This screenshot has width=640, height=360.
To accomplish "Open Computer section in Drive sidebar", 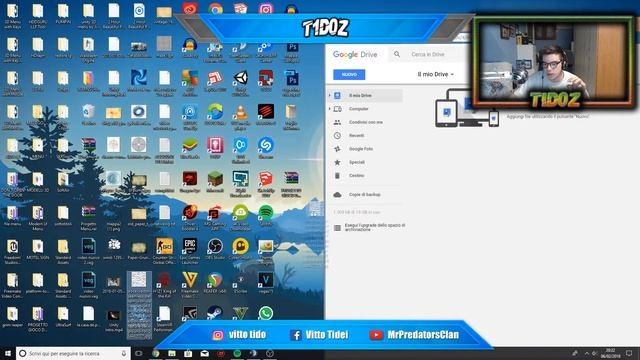I will click(x=358, y=109).
